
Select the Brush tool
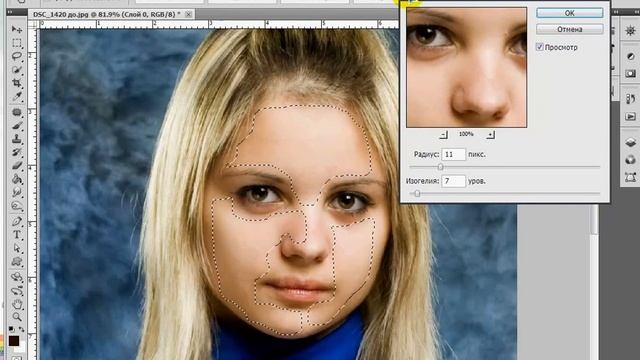point(17,126)
